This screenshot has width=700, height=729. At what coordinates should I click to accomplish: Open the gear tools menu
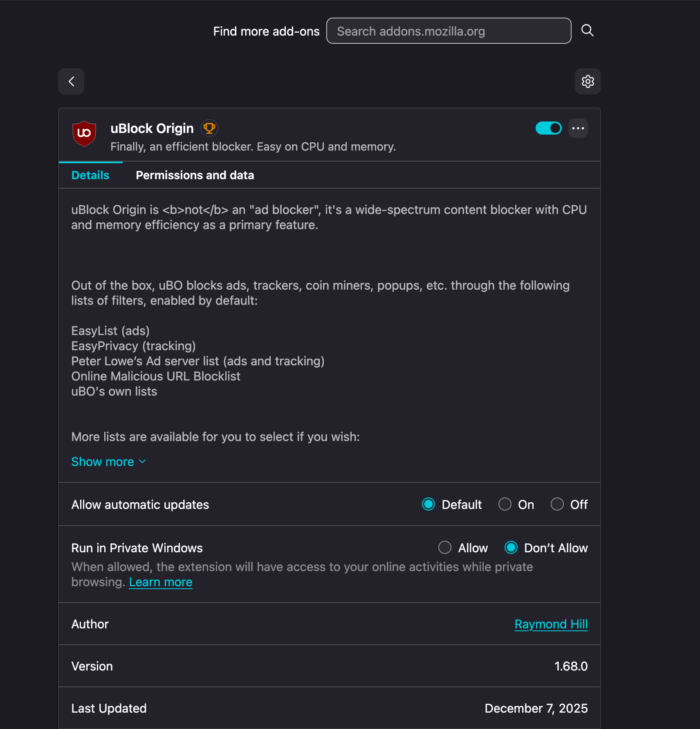(x=588, y=81)
